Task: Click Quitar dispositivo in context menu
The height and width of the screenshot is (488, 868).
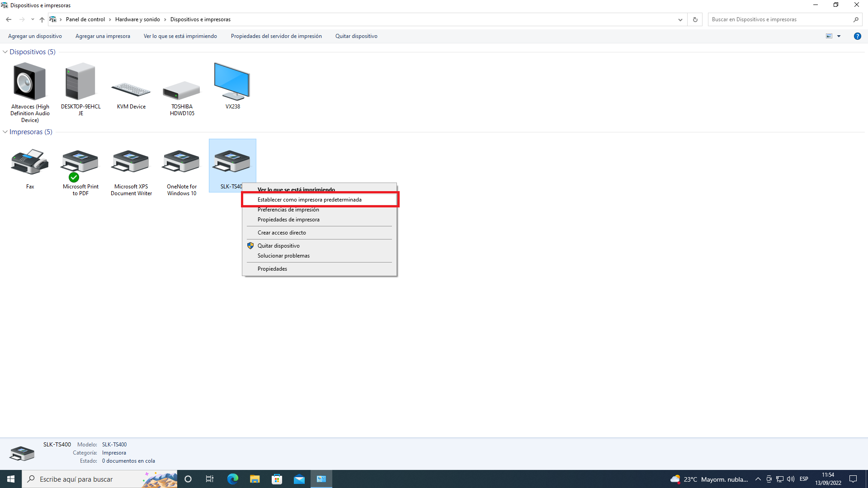Action: tap(278, 246)
